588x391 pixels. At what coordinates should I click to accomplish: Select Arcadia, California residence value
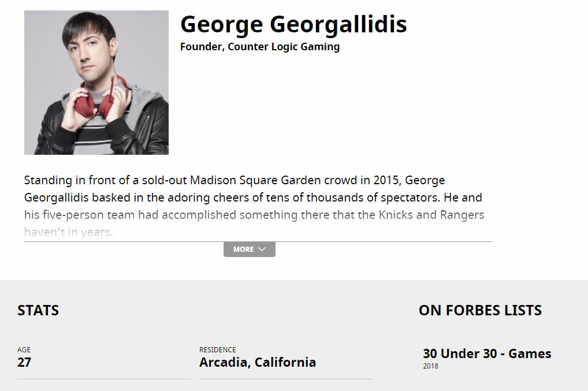click(x=258, y=363)
